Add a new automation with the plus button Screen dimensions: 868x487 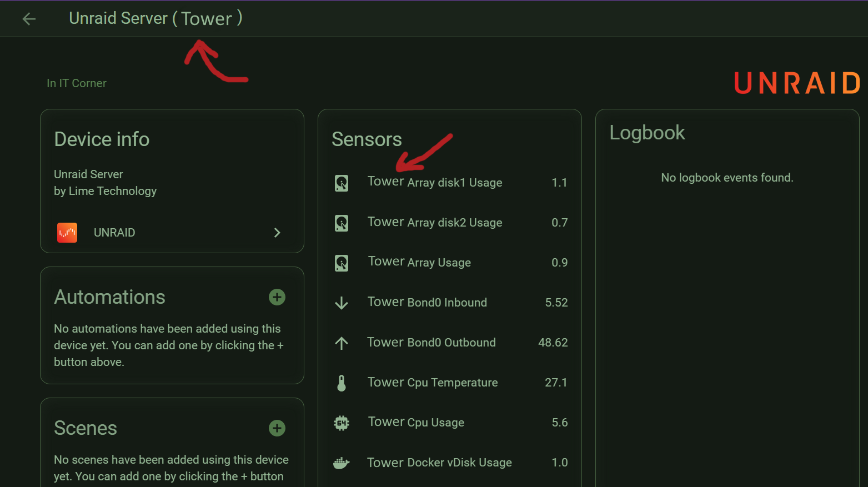point(277,297)
